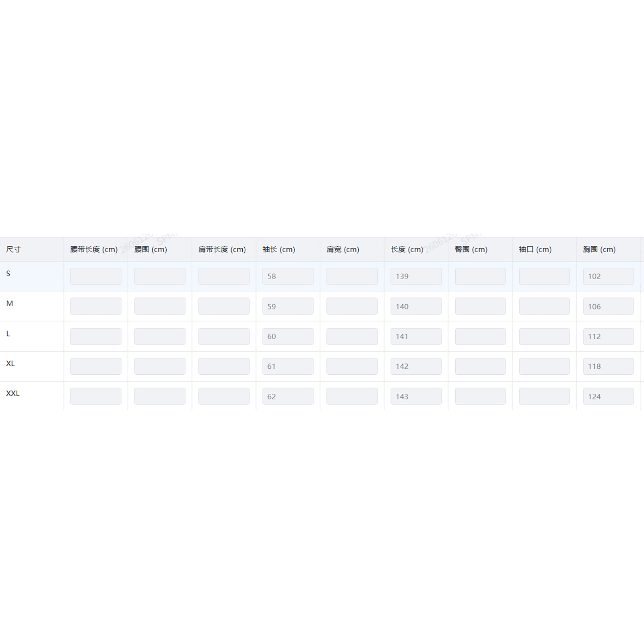
Task: Select the L row 长度 field showing 141
Action: pyautogui.click(x=416, y=336)
